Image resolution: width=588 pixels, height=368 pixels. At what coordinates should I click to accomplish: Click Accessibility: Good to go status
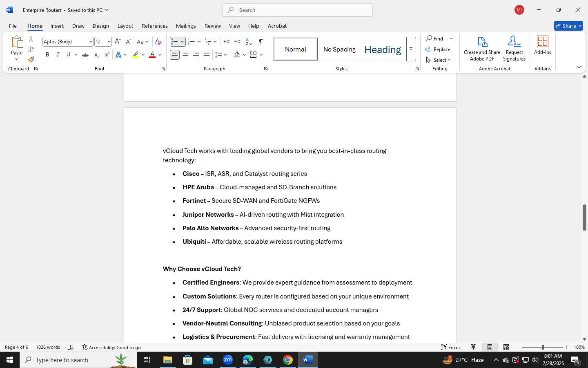pyautogui.click(x=111, y=347)
